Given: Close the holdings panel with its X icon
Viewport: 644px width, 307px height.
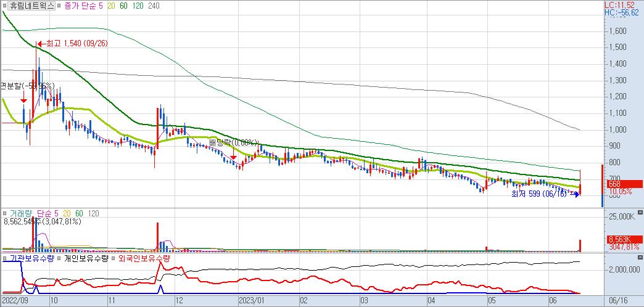Looking at the screenshot, I should [x=640, y=257].
